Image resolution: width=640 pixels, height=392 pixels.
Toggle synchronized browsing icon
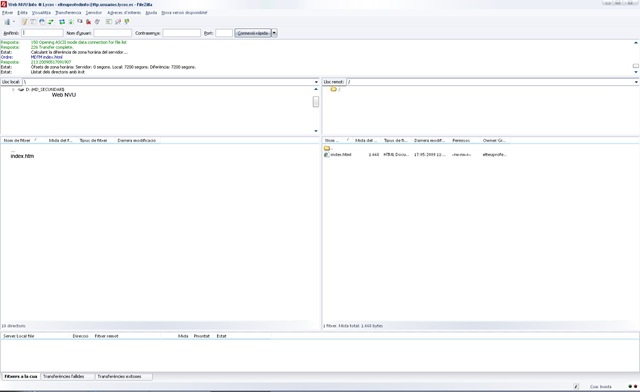(127, 22)
